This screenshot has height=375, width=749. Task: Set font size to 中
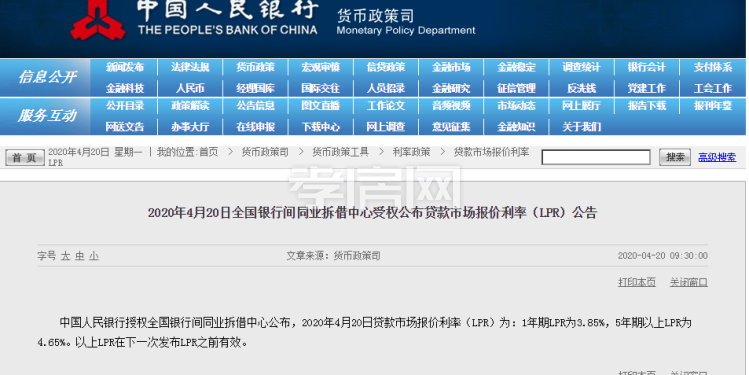pyautogui.click(x=79, y=256)
